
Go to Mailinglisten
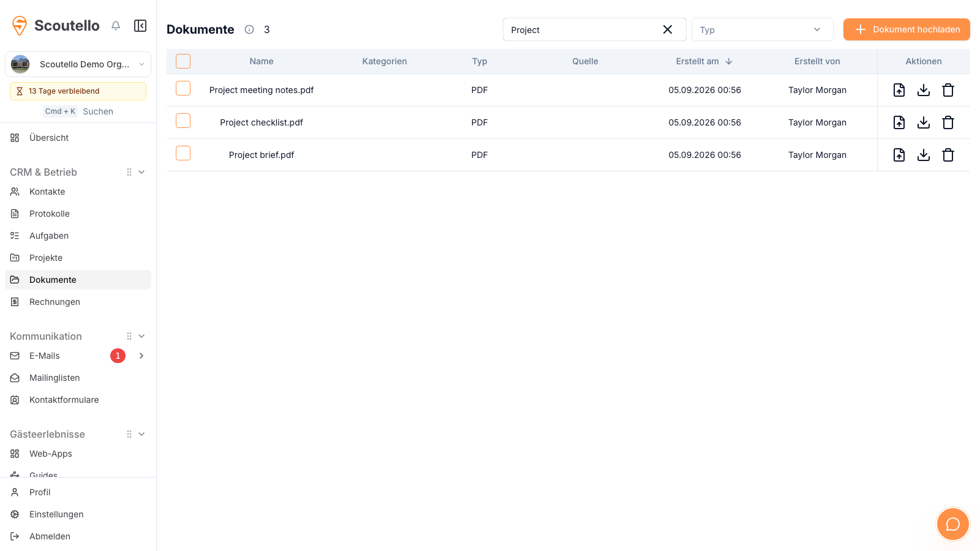78,378
